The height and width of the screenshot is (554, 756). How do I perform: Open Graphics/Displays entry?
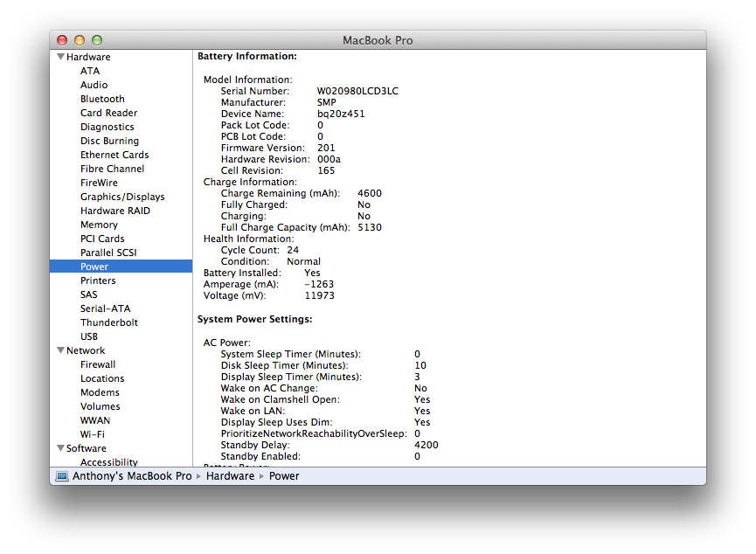[122, 197]
